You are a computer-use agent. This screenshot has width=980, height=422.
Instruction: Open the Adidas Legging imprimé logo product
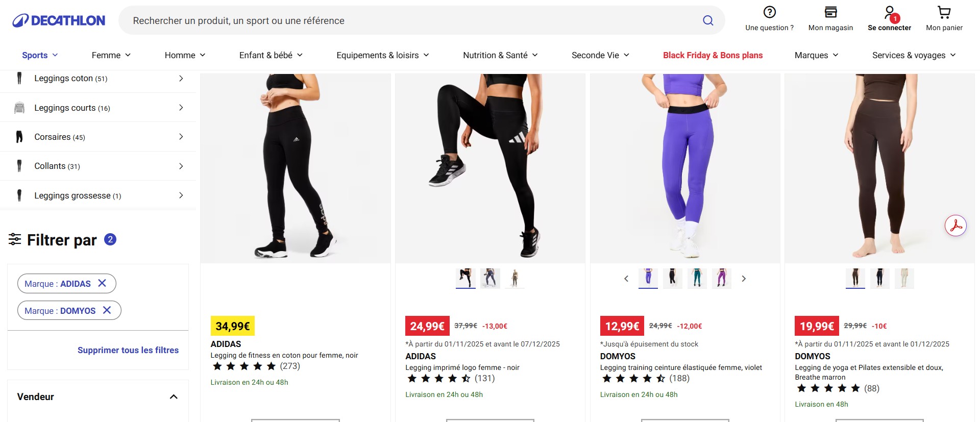[462, 367]
